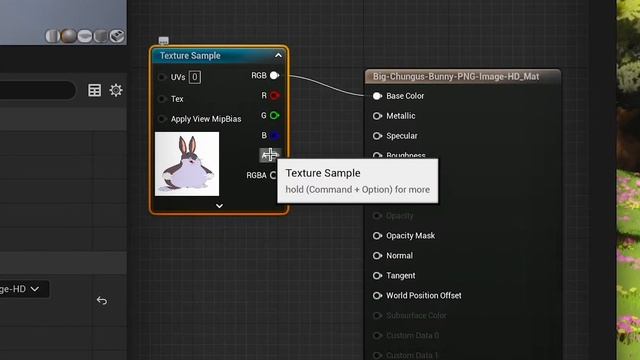Click the Tex input pin

(162, 99)
